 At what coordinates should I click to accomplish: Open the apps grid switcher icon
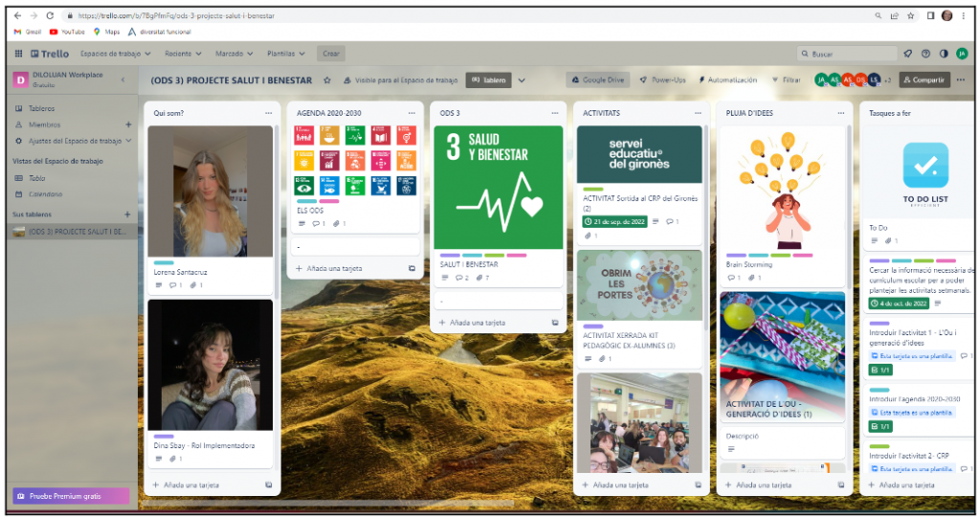click(x=19, y=54)
